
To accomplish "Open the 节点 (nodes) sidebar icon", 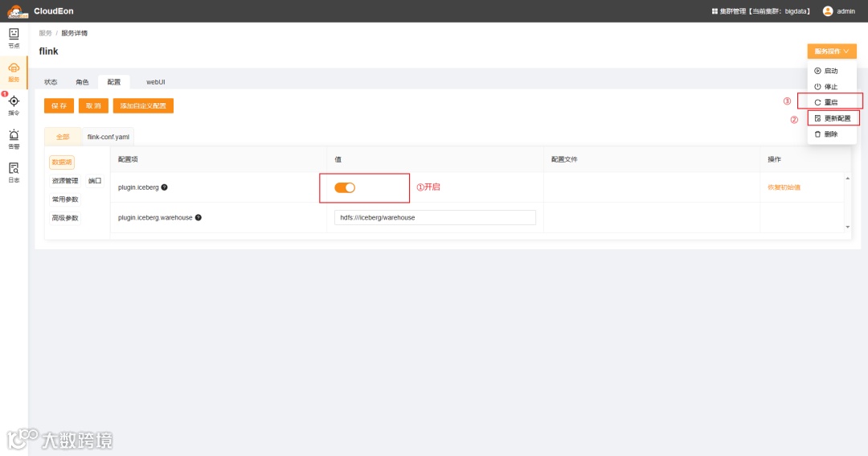I will tap(14, 39).
